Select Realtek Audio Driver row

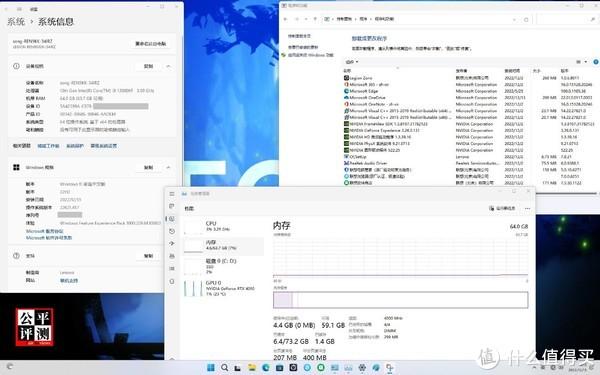click(470, 163)
